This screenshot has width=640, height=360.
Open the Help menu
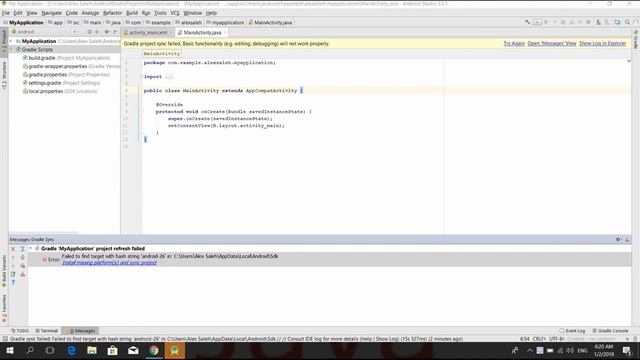[x=211, y=13]
